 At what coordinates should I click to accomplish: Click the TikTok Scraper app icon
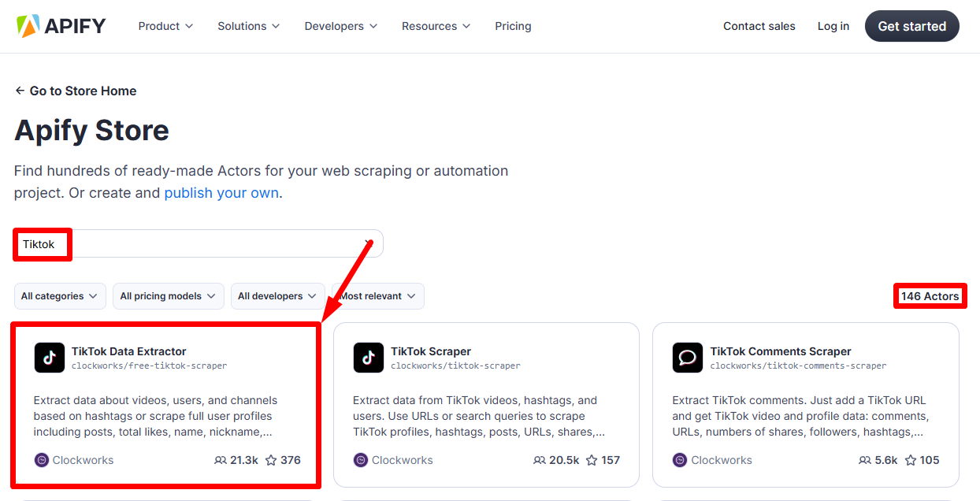point(369,358)
